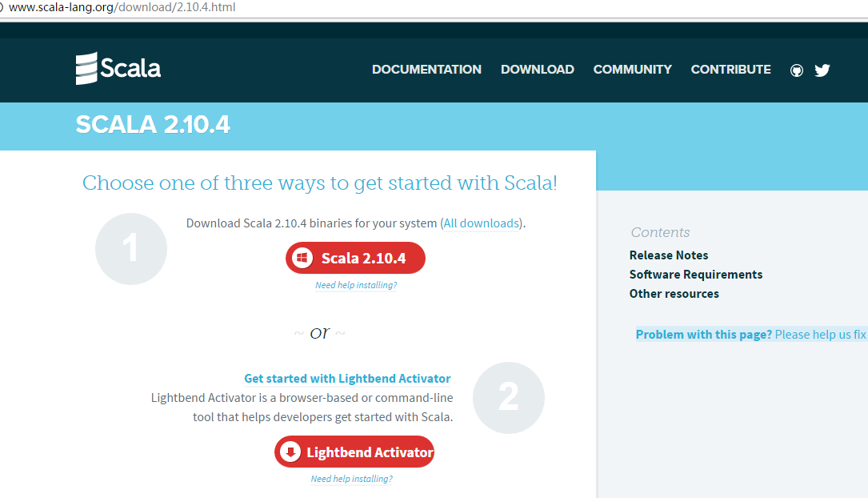Click the Windows icon on Scala 2.10.4 button

click(302, 258)
